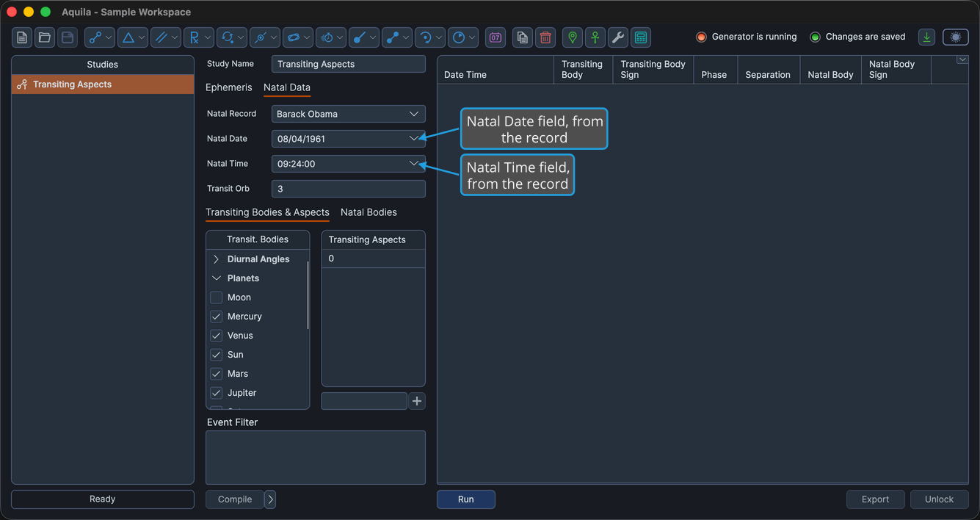Click the parallel lines tool icon
The height and width of the screenshot is (520, 980).
161,37
